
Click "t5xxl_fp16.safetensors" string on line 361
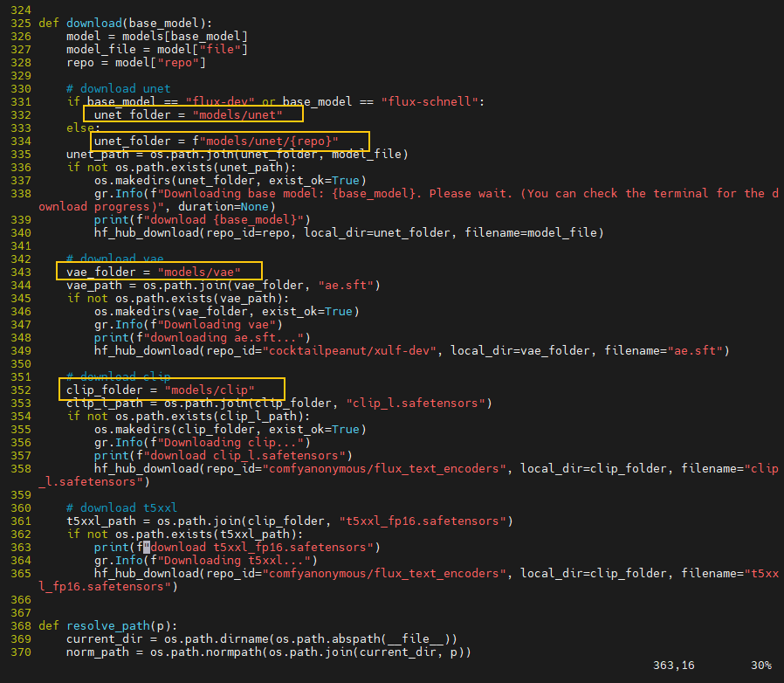coord(423,521)
